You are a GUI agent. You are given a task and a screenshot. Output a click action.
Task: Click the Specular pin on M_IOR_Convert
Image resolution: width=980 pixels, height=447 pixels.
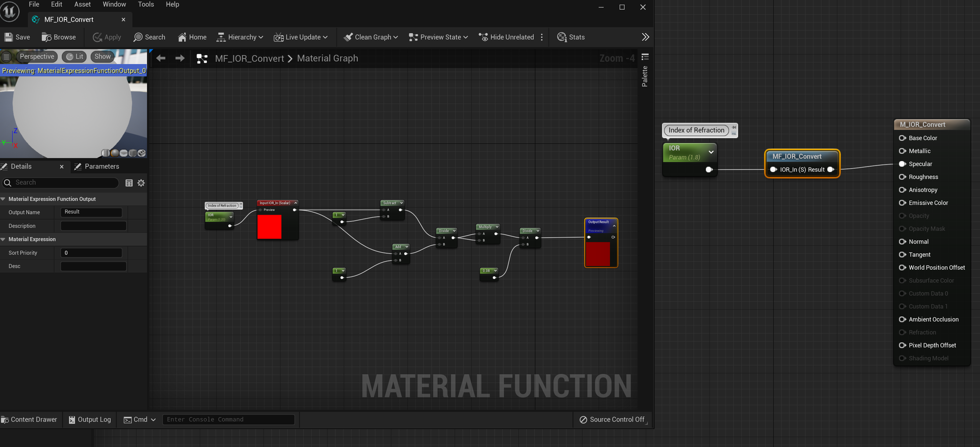(x=902, y=164)
